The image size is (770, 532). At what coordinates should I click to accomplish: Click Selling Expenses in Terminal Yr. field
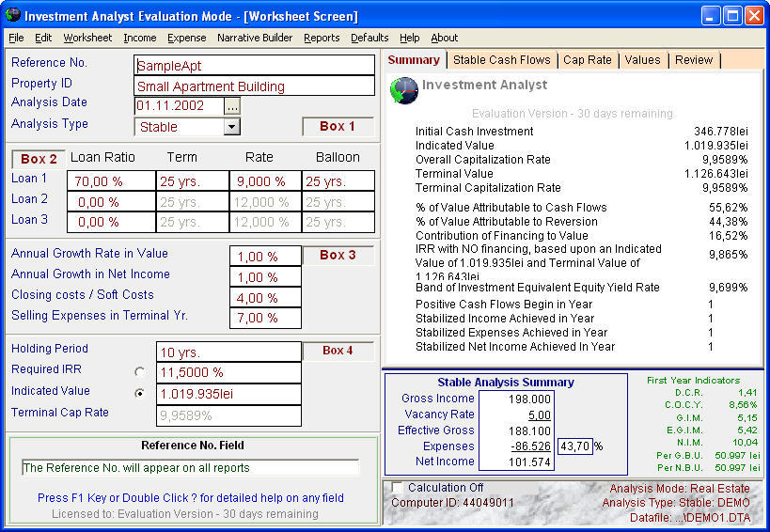(266, 318)
